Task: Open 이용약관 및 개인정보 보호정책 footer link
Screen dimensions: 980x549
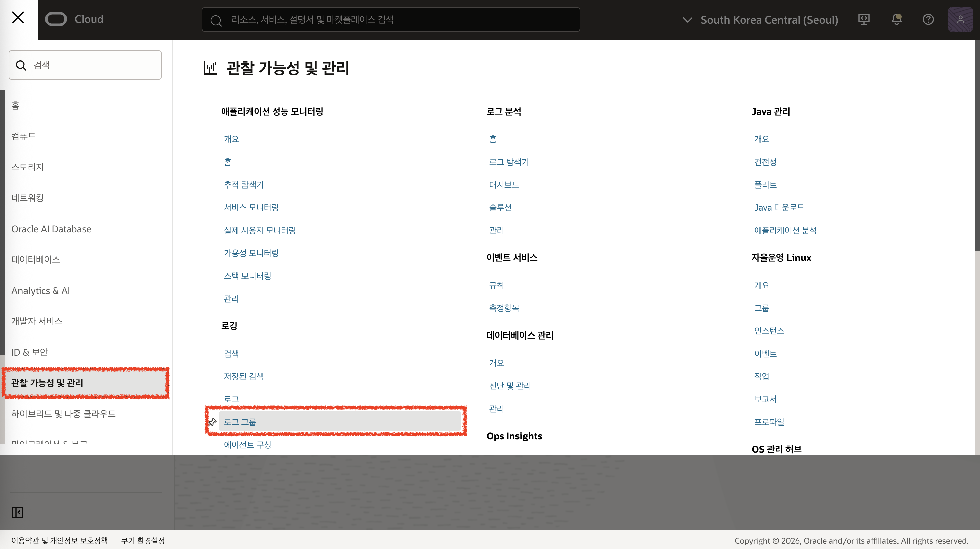Action: 59,540
